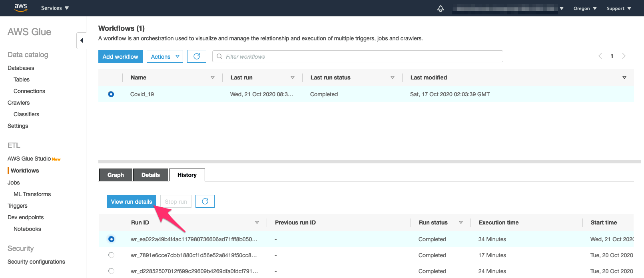644x278 pixels.
Task: Click run ID wr_ea022a49b4f4ac117980736606ad71fff8b050
Action: click(194, 239)
